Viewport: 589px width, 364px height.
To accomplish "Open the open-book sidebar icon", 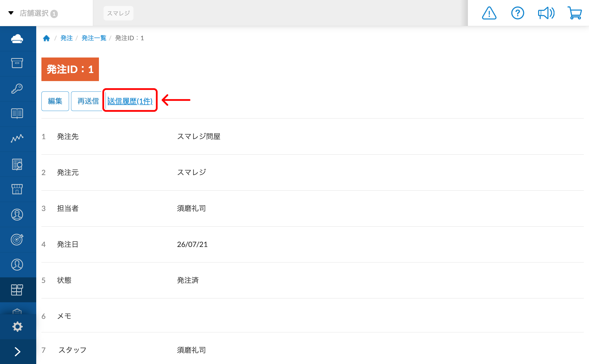I will point(17,114).
